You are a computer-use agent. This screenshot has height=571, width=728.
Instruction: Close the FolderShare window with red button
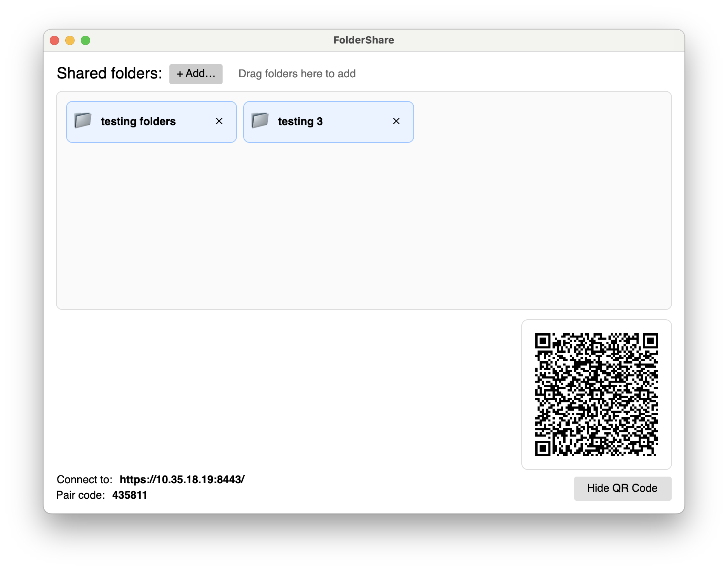click(x=54, y=40)
